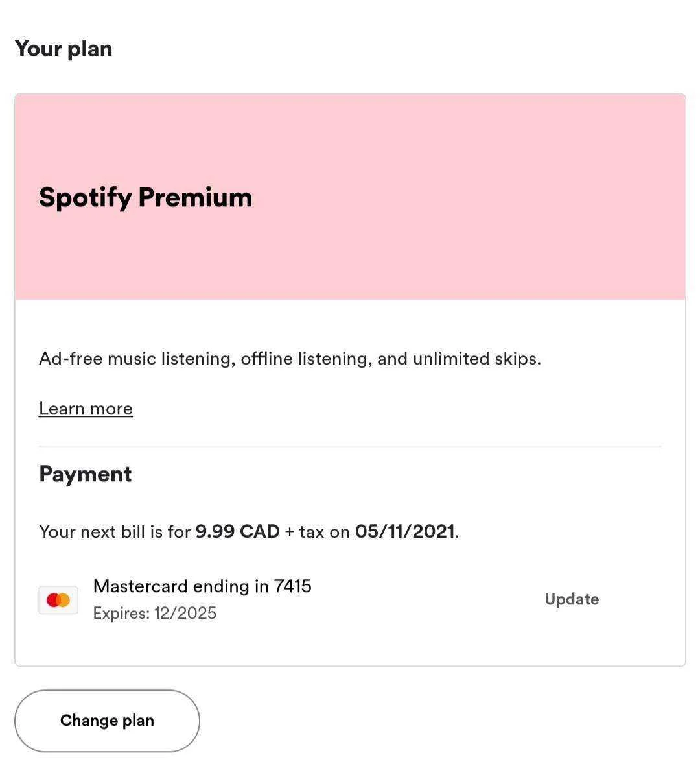The image size is (700, 766).
Task: Click the divider line above Payment
Action: (350, 446)
